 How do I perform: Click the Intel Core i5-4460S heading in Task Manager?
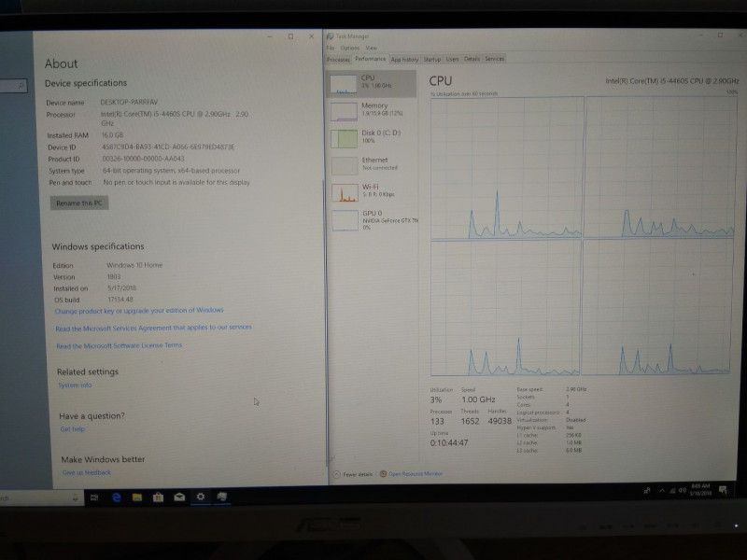tap(671, 81)
